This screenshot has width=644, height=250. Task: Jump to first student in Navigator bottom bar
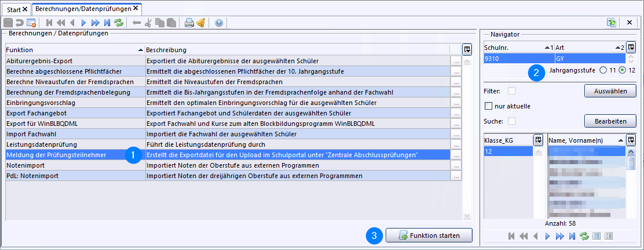click(x=511, y=236)
